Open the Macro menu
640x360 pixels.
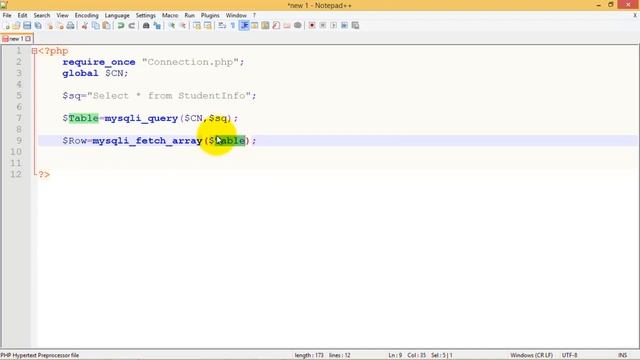coord(170,16)
